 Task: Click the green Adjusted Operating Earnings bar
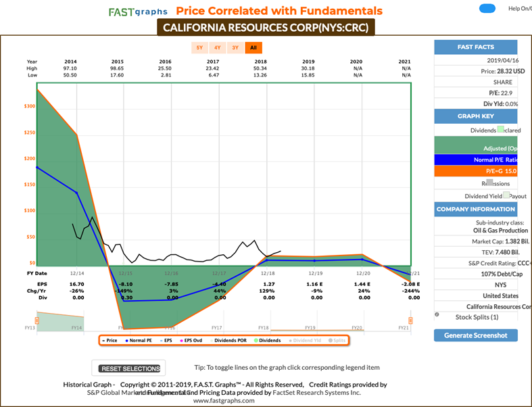pos(476,145)
